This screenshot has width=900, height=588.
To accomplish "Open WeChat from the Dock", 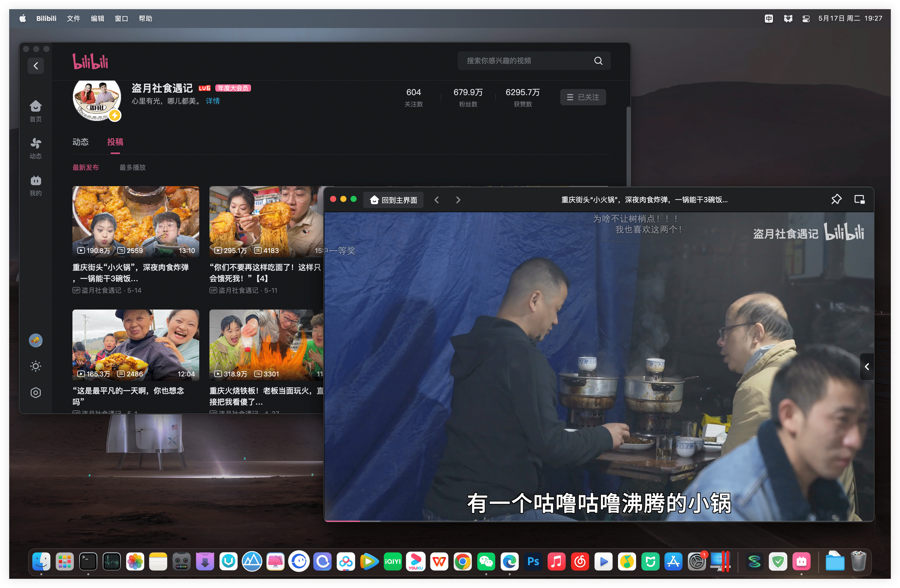I will 486,562.
